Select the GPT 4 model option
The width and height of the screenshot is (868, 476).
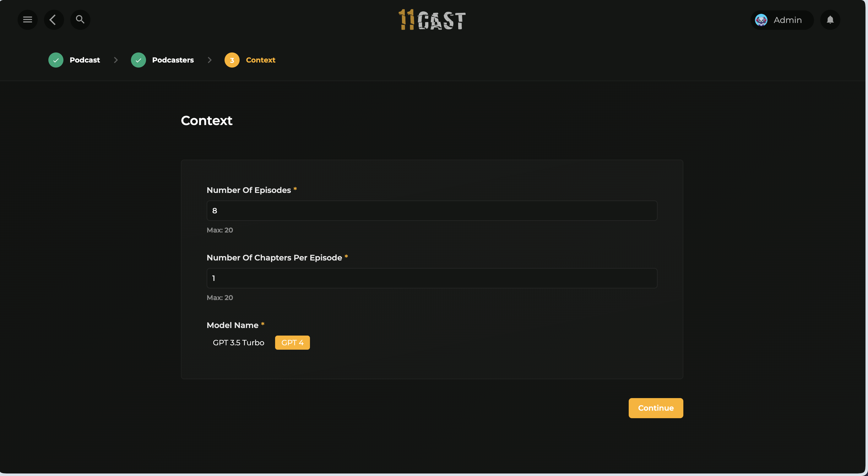(292, 342)
